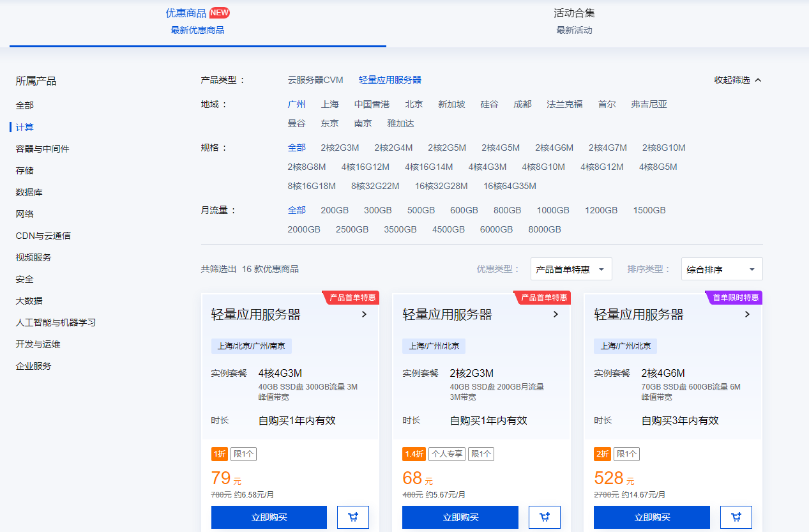Switch to the 活动合集 tab
Viewport: 809px width, 532px height.
[574, 20]
